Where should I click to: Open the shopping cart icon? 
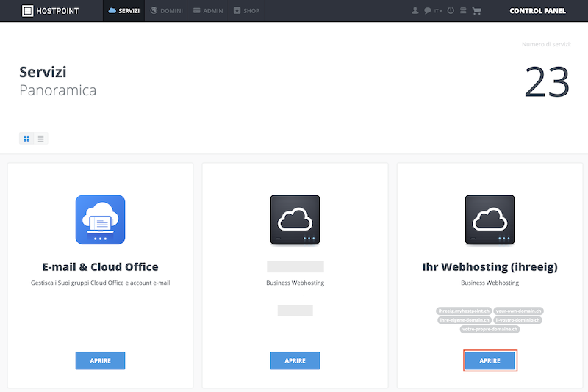click(476, 11)
